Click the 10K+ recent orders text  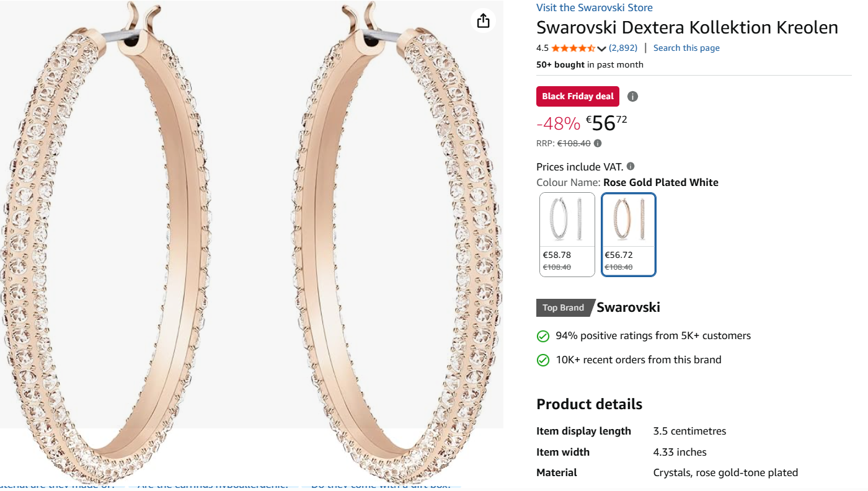click(639, 360)
